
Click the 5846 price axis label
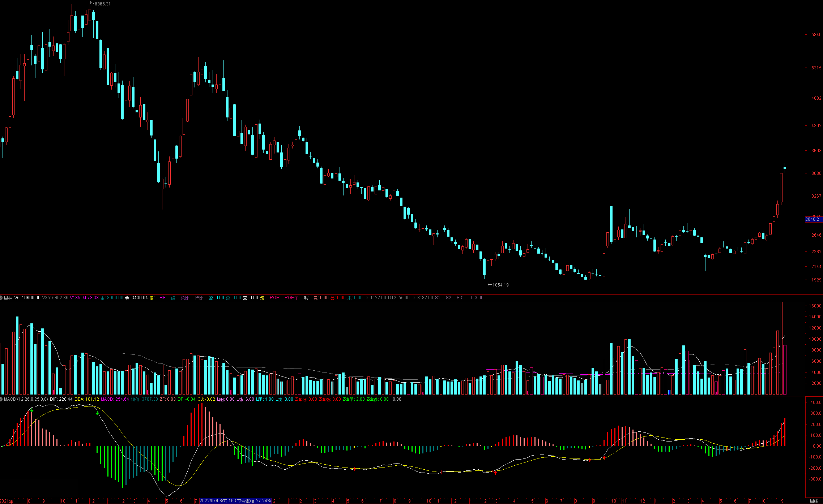(x=816, y=35)
